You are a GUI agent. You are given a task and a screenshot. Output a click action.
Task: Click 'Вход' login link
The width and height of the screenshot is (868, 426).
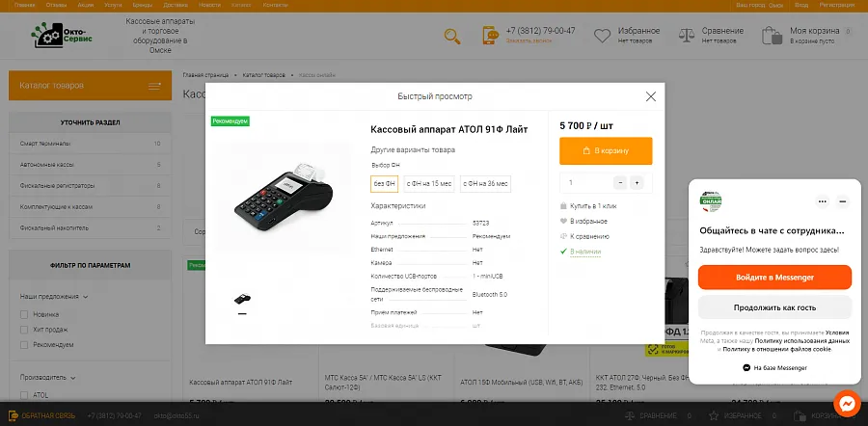tap(801, 5)
